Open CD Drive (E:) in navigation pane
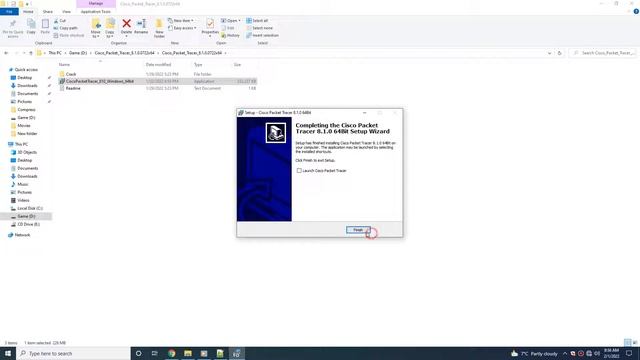Image resolution: width=640 pixels, height=360 pixels. (29, 224)
